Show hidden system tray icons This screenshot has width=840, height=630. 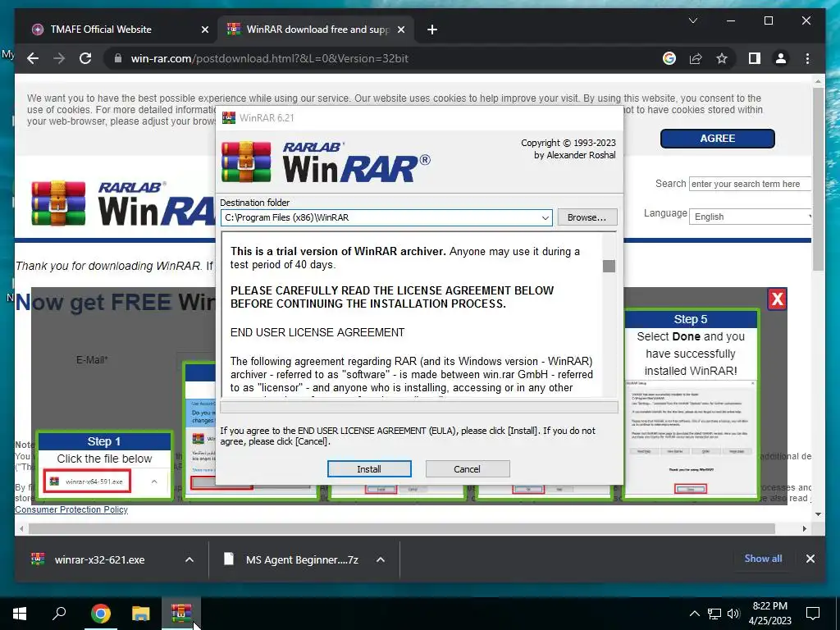(x=694, y=614)
